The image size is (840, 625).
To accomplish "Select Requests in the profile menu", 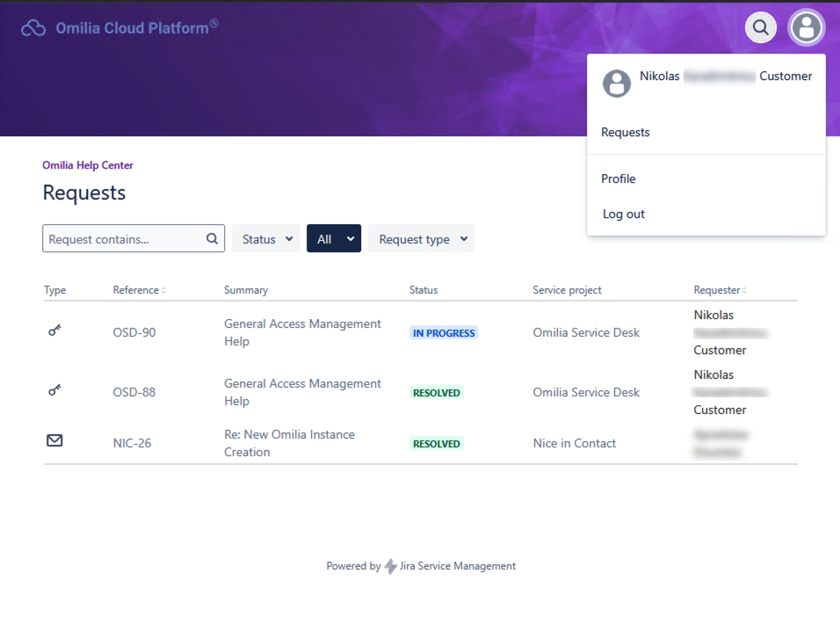I will coord(626,132).
